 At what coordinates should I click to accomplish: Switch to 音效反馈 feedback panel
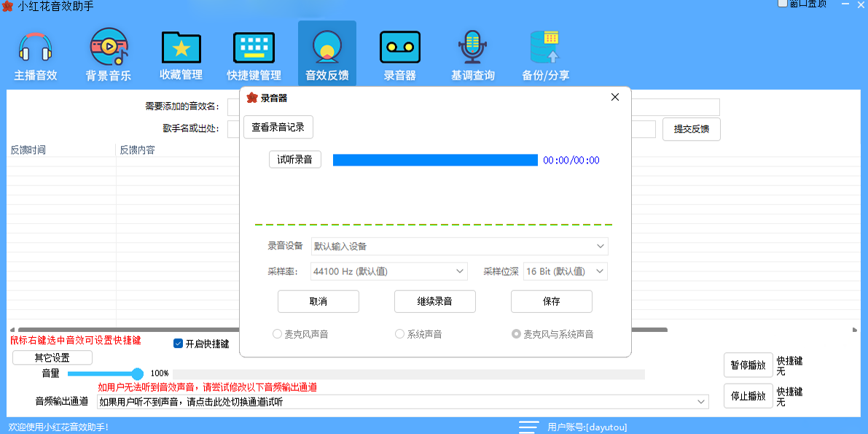pos(327,53)
